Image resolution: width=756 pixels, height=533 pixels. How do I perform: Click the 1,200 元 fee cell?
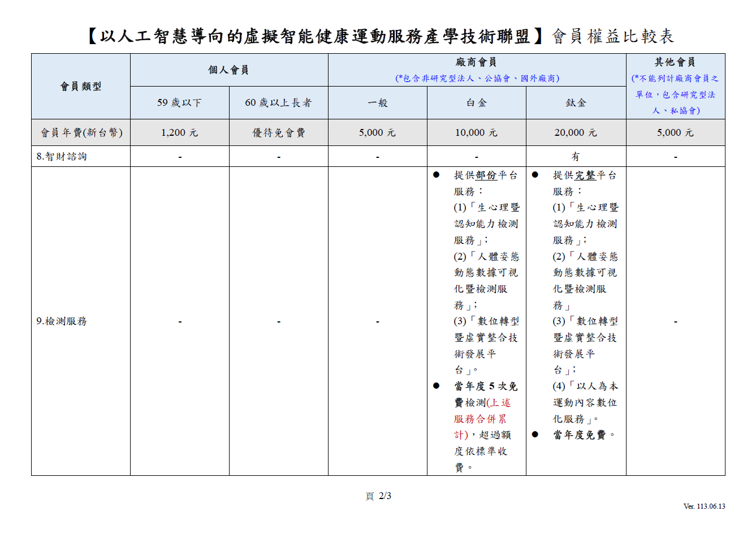[179, 132]
